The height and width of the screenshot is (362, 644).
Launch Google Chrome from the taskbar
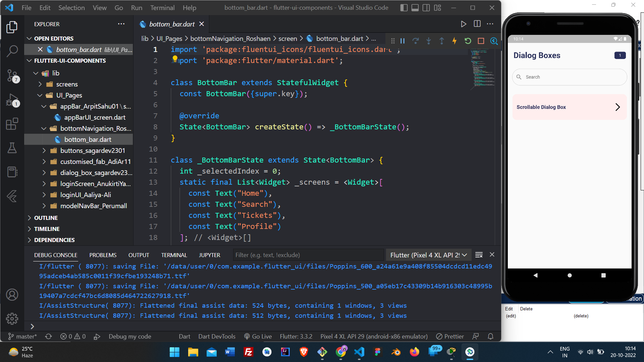341,352
